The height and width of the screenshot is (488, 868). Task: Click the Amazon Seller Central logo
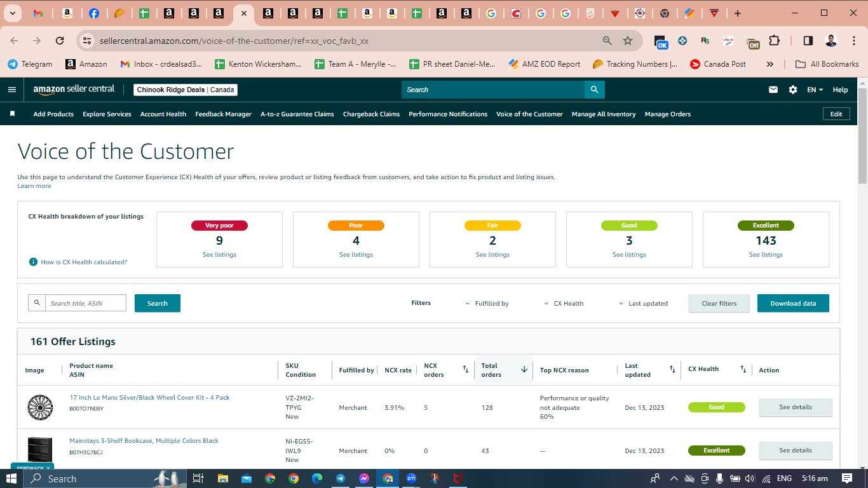click(x=74, y=89)
